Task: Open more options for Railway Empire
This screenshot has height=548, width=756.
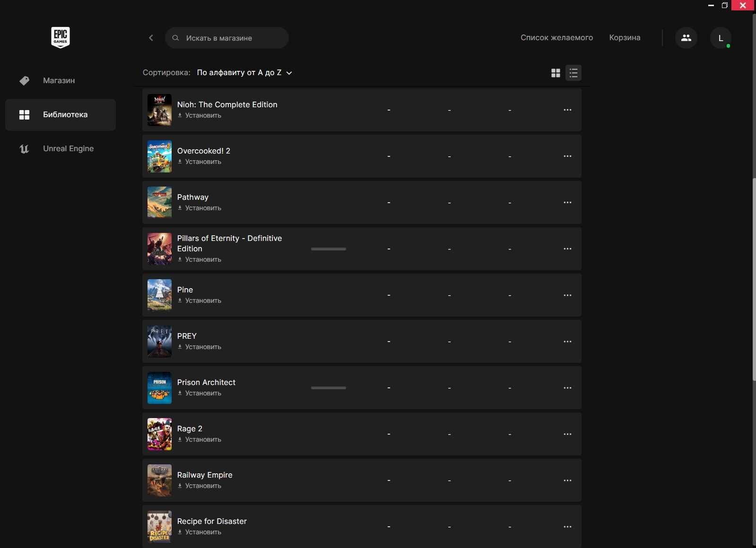Action: click(567, 480)
